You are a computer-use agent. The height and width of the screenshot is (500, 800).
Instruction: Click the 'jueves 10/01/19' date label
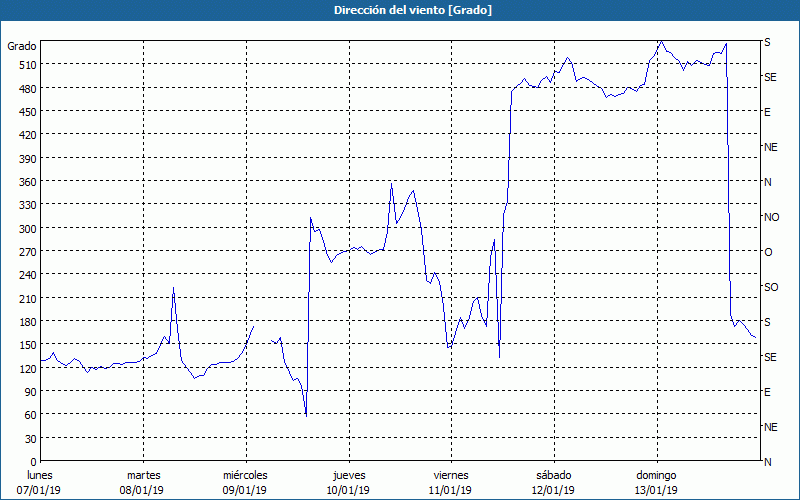349,483
